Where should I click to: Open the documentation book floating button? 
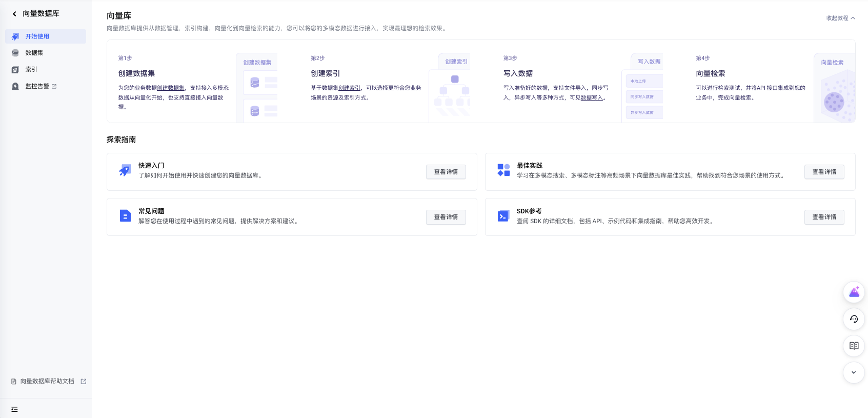pyautogui.click(x=854, y=346)
